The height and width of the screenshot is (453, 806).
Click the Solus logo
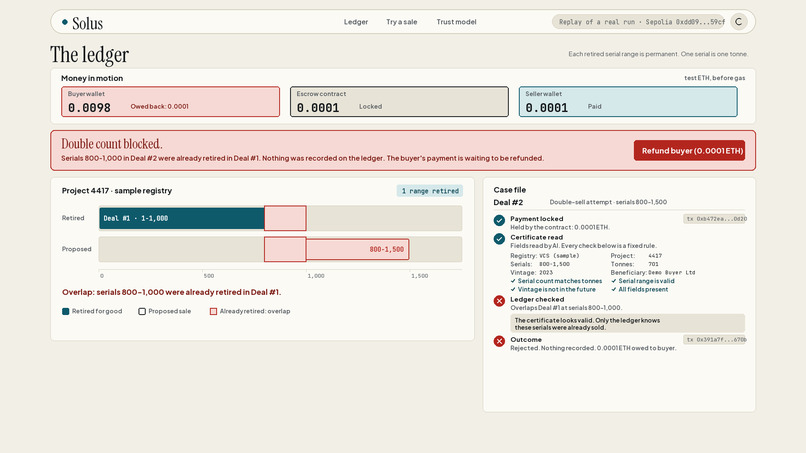82,23
